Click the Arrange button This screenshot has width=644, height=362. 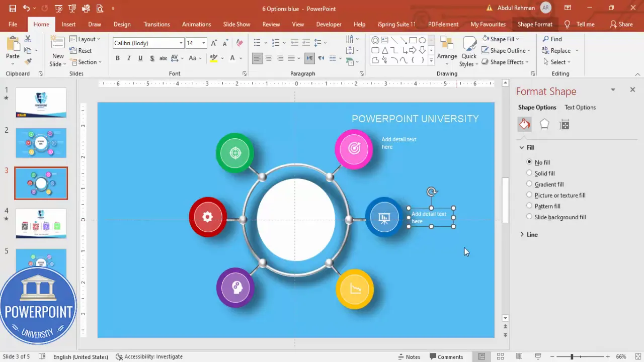click(447, 51)
